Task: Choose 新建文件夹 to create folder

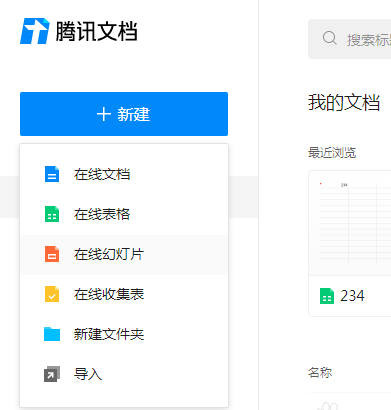Action: coord(124,334)
